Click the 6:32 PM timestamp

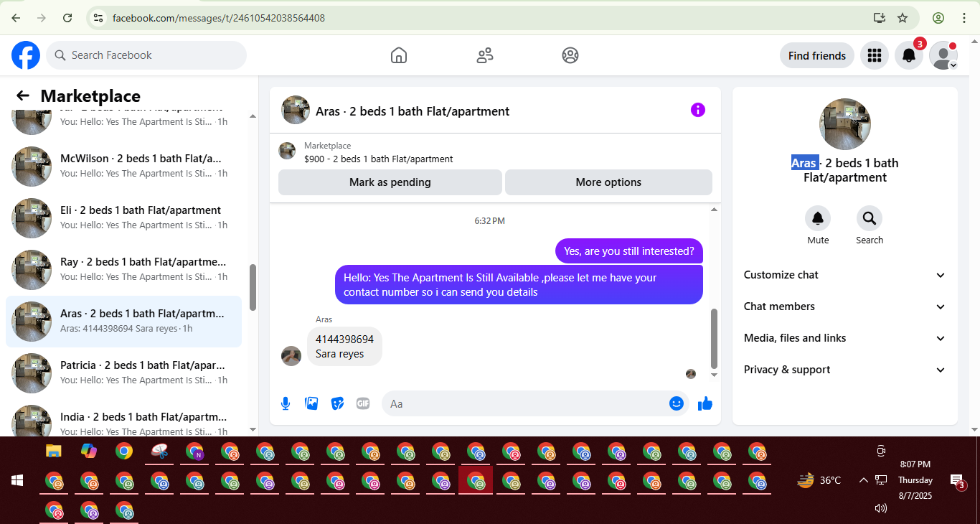[490, 221]
